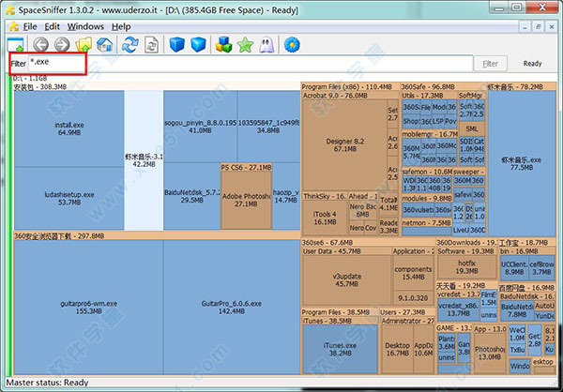Select guitarpro6-wm.exe 155.3MB block
This screenshot has height=392, width=563.
[89, 308]
